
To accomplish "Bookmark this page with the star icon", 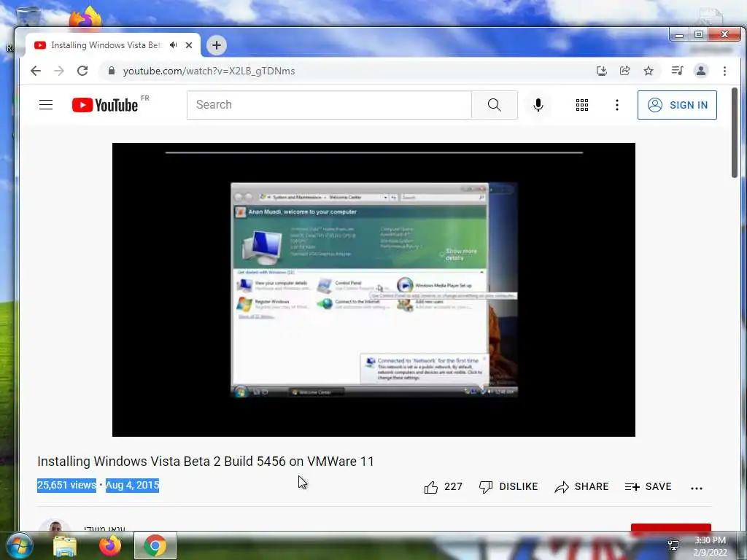I will (649, 71).
